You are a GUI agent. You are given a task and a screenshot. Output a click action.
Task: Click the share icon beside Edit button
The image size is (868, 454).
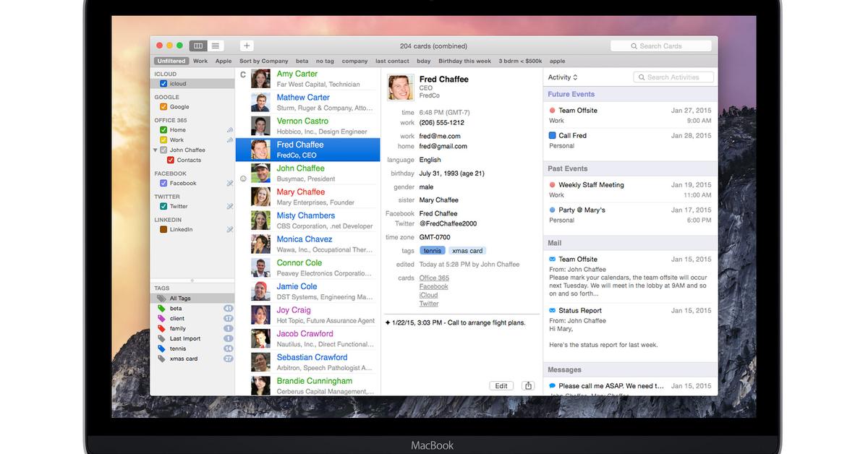coord(528,386)
